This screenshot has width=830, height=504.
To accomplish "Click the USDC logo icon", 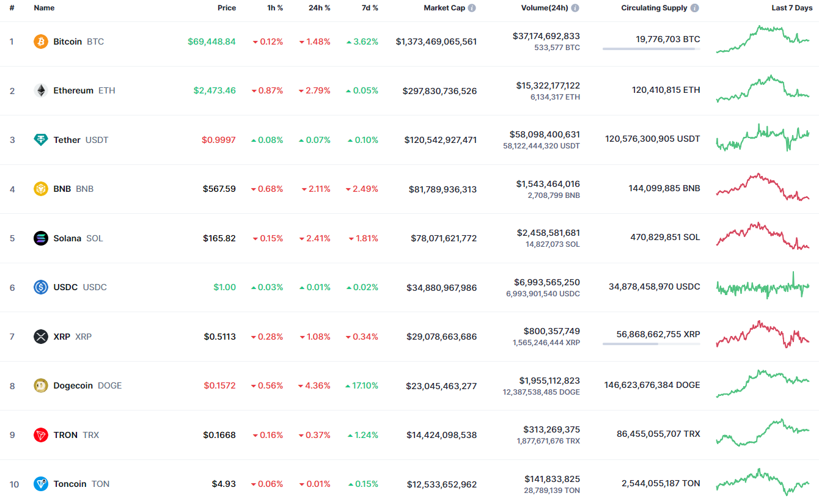I will [41, 287].
